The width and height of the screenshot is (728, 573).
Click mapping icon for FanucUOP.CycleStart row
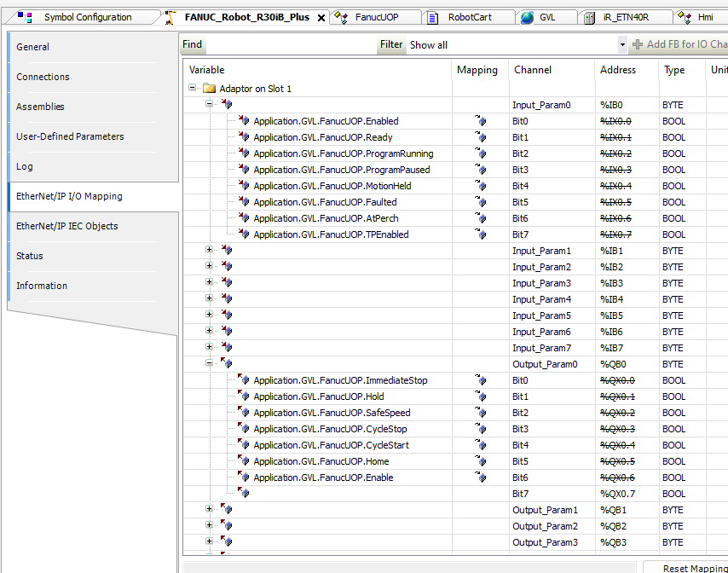[x=482, y=445]
